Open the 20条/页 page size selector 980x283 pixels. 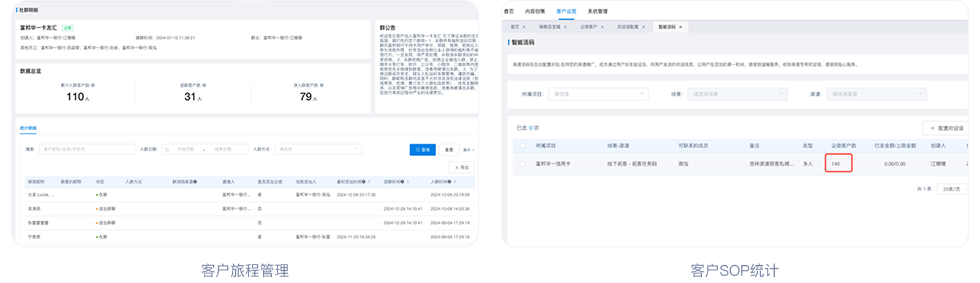pyautogui.click(x=953, y=189)
